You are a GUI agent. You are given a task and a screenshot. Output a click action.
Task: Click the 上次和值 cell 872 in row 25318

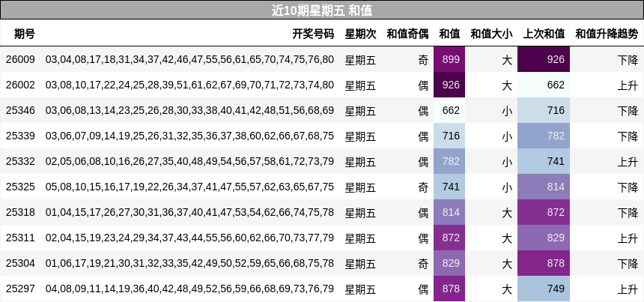click(544, 212)
